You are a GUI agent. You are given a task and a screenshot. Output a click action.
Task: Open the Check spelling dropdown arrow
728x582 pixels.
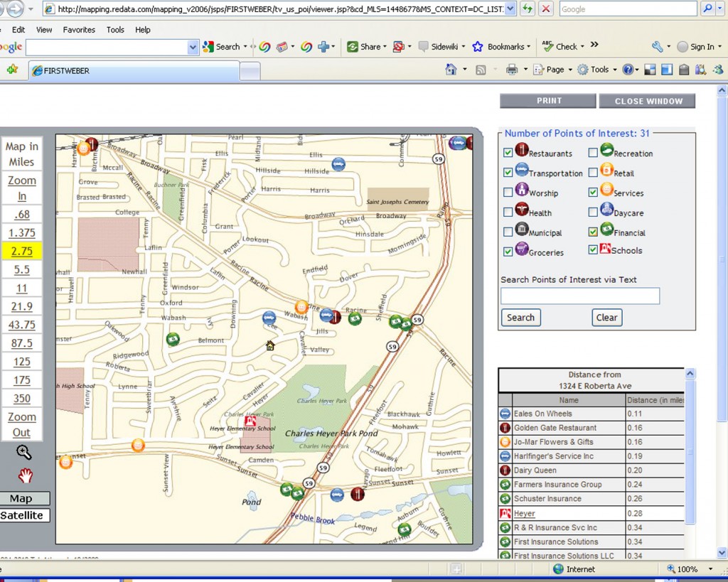(582, 47)
